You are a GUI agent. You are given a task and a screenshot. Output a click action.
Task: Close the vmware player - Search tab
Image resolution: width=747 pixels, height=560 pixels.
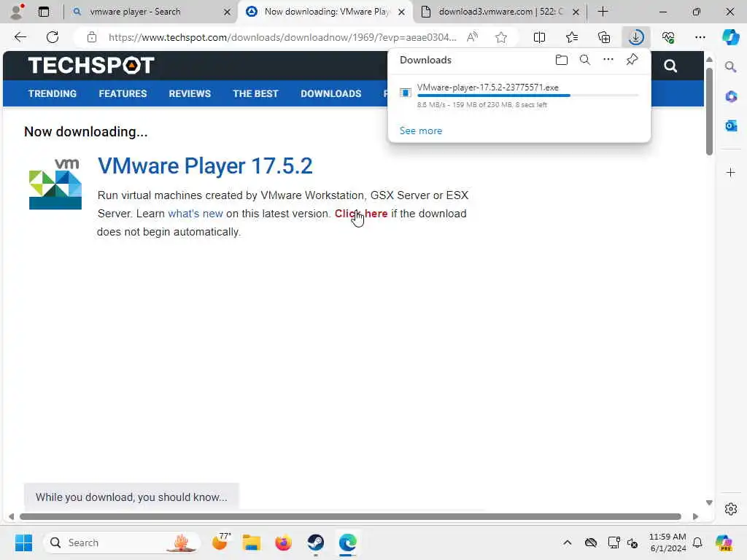[x=228, y=12]
